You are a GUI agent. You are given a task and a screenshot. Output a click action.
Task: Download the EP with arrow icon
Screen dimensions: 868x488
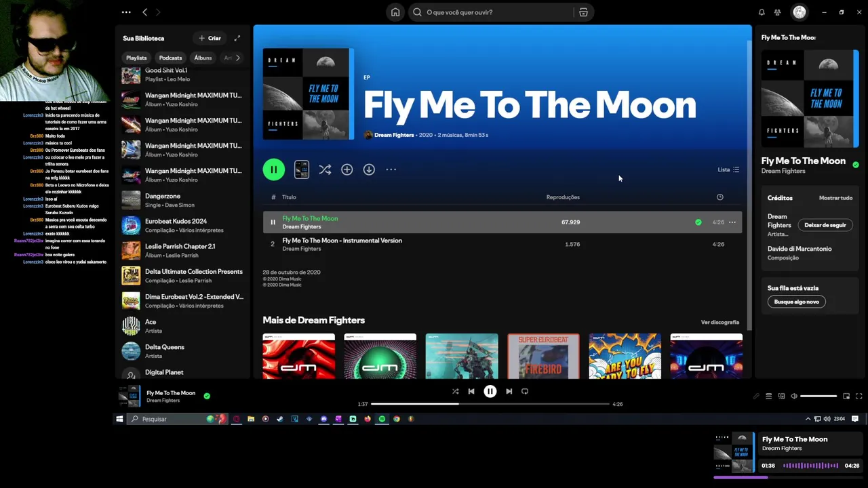tap(369, 169)
